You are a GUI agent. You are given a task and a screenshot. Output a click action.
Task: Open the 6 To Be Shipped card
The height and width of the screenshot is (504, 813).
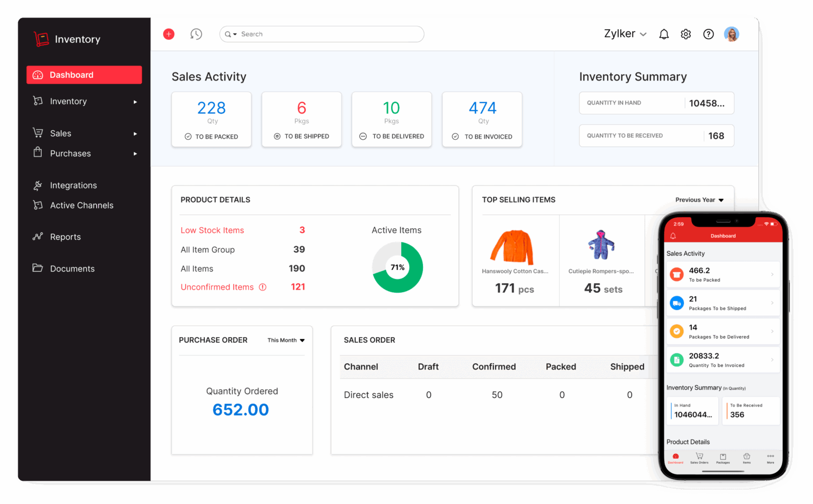point(302,120)
